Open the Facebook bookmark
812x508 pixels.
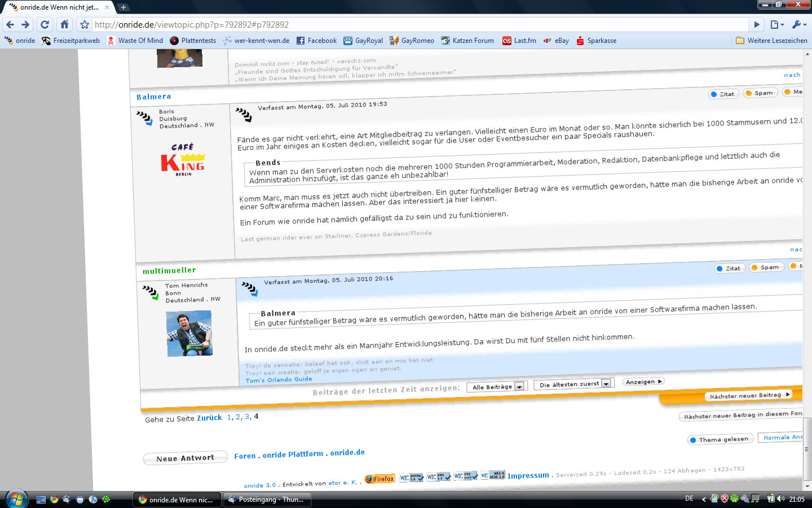point(316,41)
